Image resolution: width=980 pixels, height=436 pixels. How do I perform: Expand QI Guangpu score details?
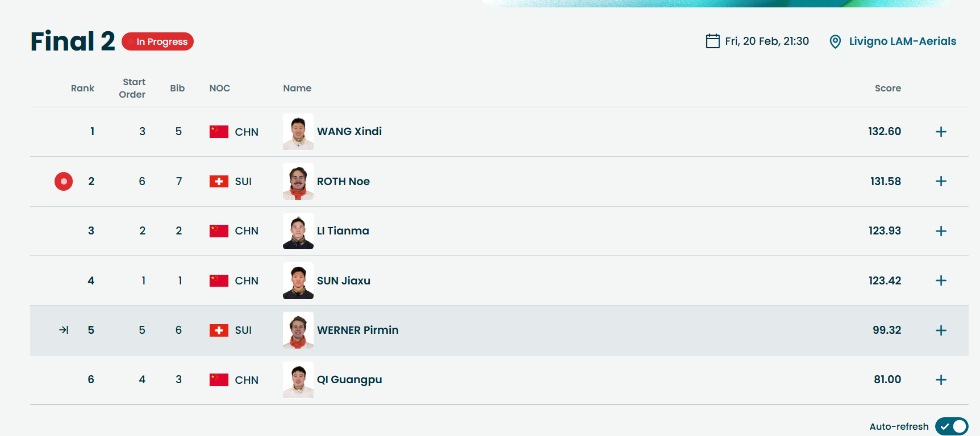(x=941, y=380)
